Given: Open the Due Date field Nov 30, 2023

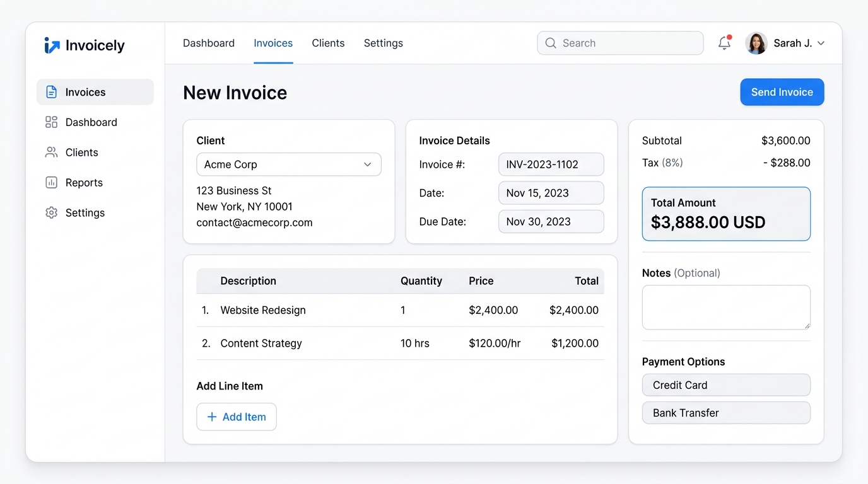Looking at the screenshot, I should (551, 222).
